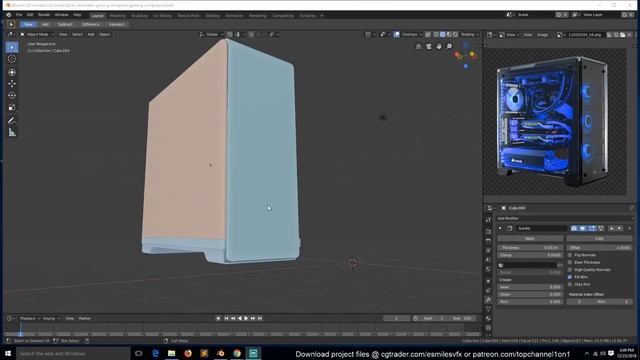The image size is (640, 360).
Task: Open the Modifiers wrench properties tab
Action: click(x=488, y=300)
